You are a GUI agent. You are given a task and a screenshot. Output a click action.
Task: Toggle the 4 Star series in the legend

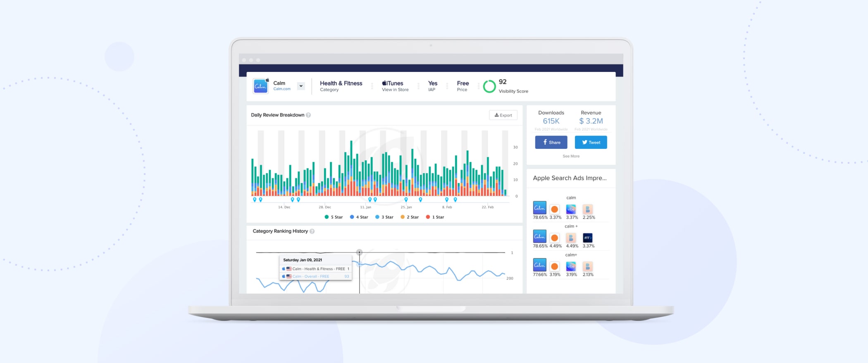(359, 217)
